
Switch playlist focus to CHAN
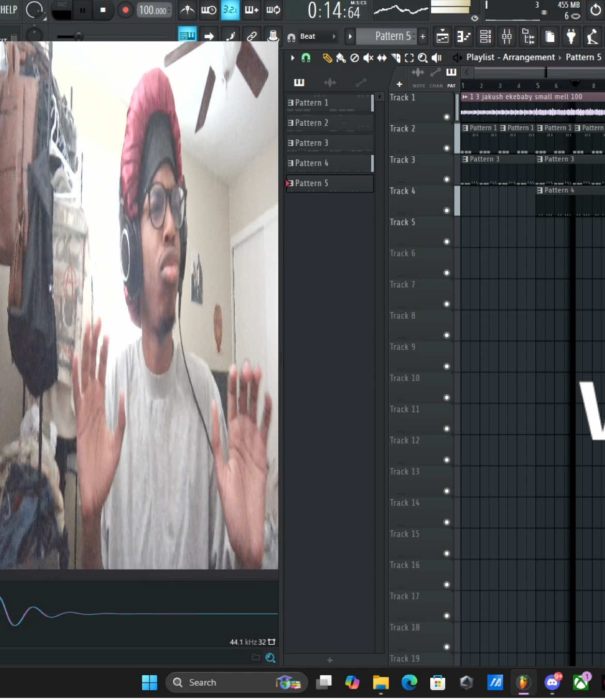(436, 77)
